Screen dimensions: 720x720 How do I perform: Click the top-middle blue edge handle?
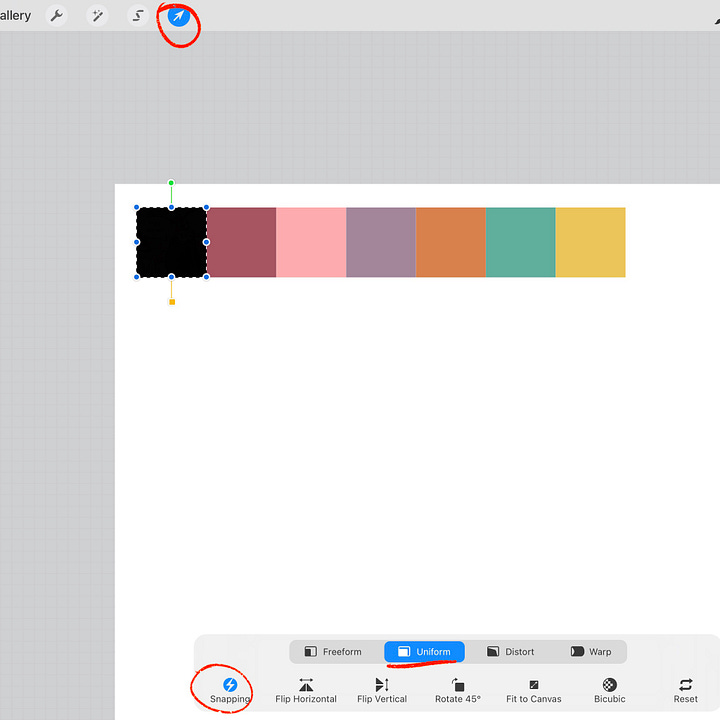coord(171,208)
